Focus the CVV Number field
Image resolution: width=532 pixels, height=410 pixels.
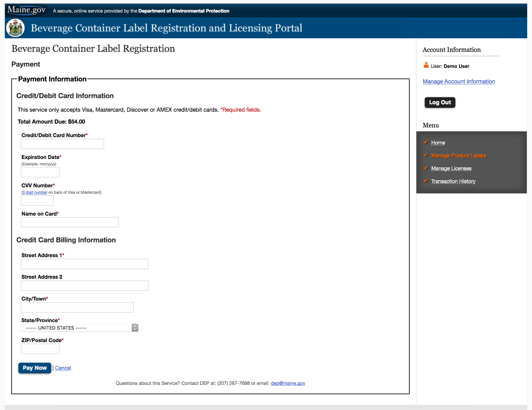pyautogui.click(x=37, y=200)
